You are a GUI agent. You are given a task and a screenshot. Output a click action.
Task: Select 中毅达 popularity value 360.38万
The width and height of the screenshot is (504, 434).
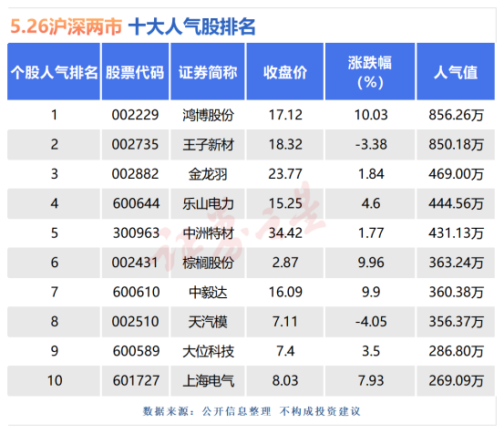coord(456,293)
